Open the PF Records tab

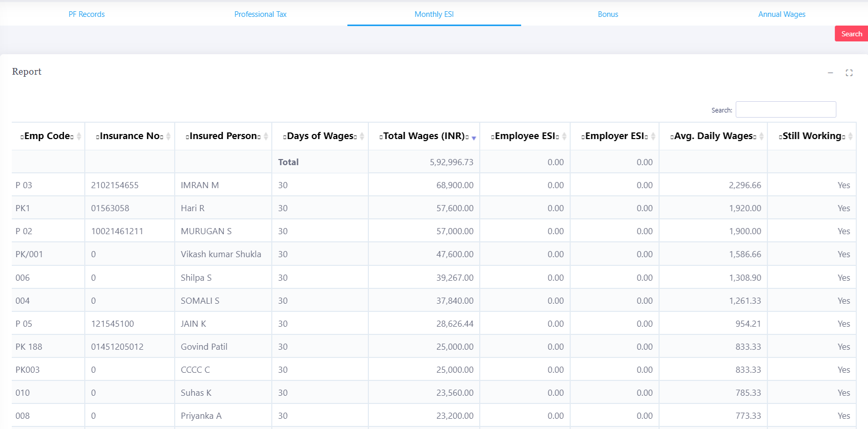(87, 14)
